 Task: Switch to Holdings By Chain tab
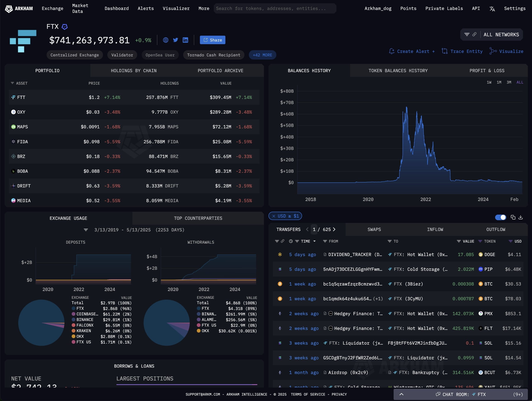(133, 70)
